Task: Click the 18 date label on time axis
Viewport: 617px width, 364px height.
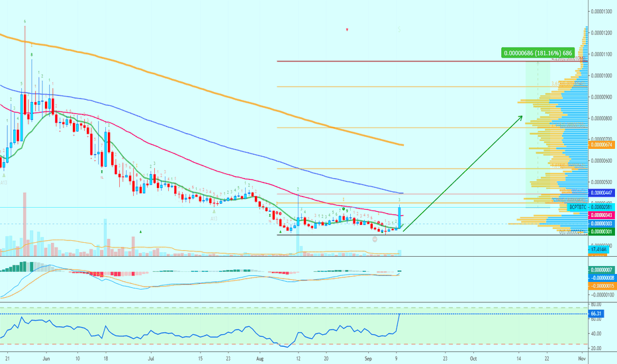Action: tap(105, 359)
